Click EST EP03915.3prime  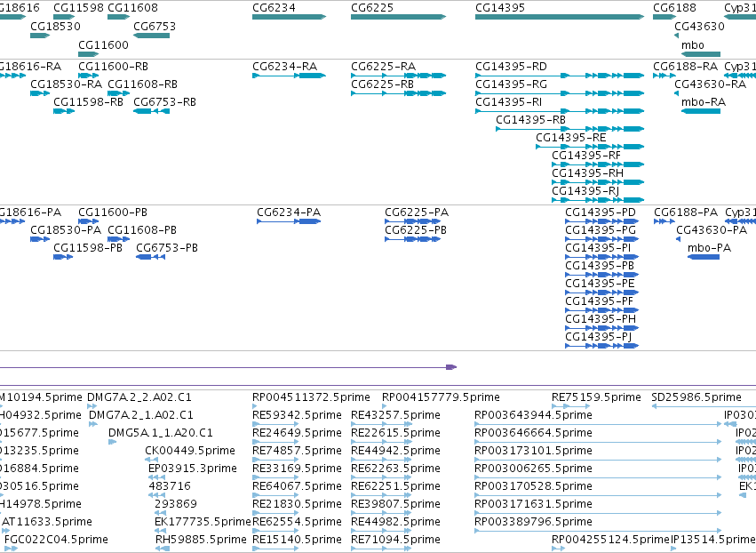[193, 468]
